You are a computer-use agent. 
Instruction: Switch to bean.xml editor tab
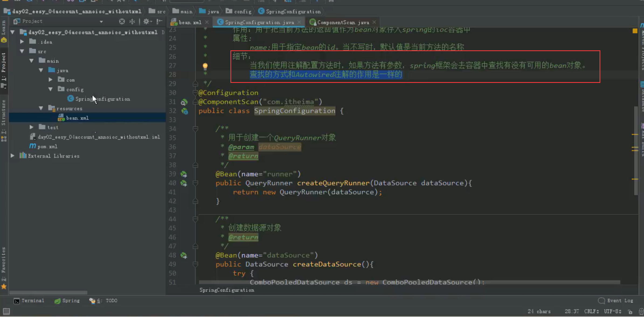point(190,23)
